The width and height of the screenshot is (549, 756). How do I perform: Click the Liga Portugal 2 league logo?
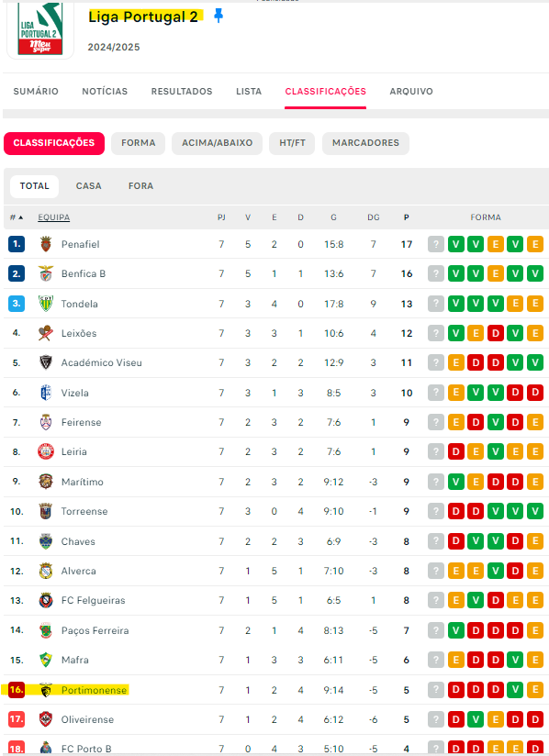(40, 30)
